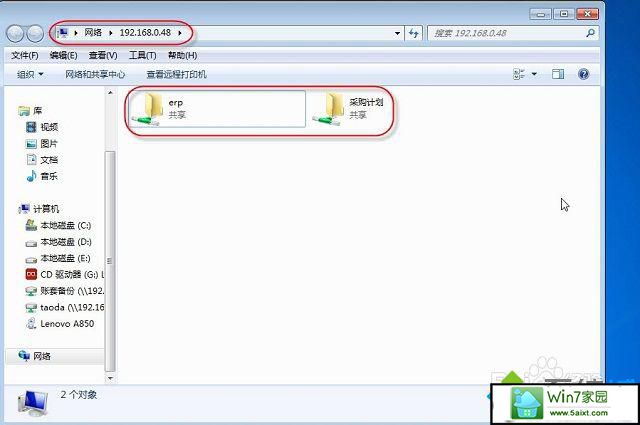The height and width of the screenshot is (425, 640).
Task: Click 网络和共享中心 button
Action: pyautogui.click(x=95, y=74)
